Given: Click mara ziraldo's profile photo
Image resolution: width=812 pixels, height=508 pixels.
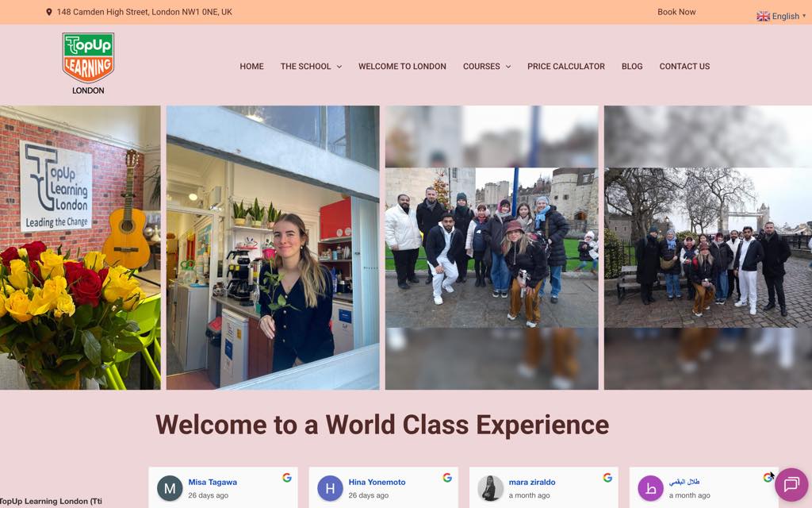Looking at the screenshot, I should [490, 488].
